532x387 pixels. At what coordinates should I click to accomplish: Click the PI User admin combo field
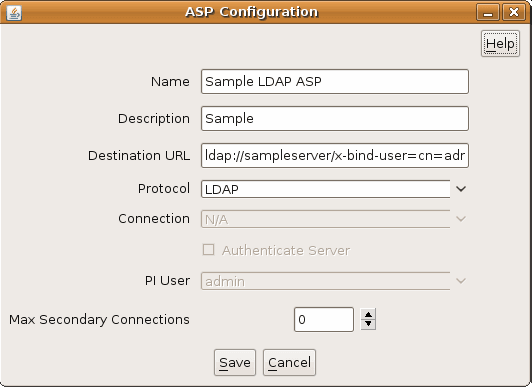click(326, 281)
